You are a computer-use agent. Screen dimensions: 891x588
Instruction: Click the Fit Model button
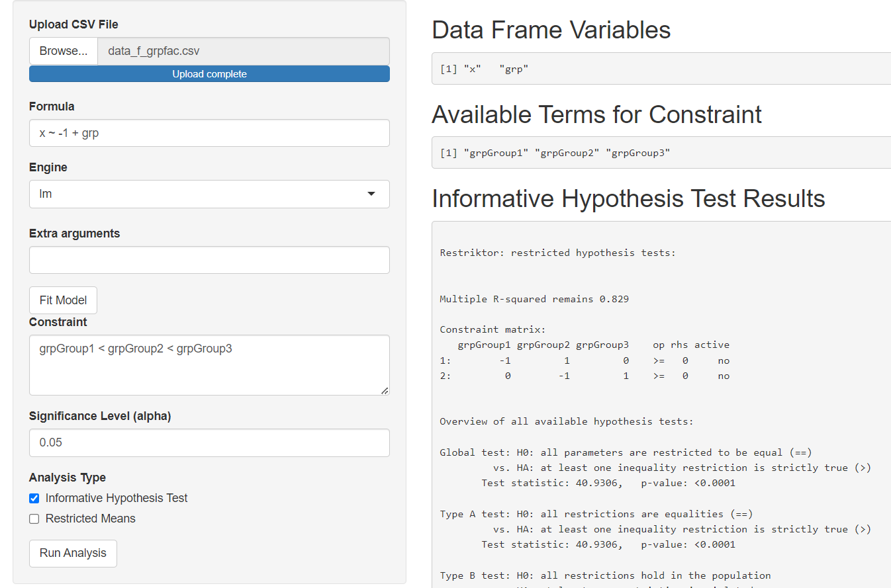tap(63, 300)
